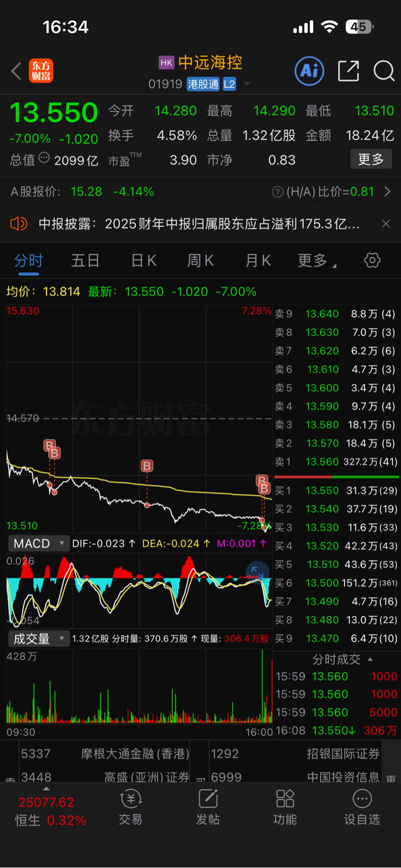Viewport: 401px width, 868px height.
Task: Open the Ai assistant icon
Action: [x=310, y=70]
